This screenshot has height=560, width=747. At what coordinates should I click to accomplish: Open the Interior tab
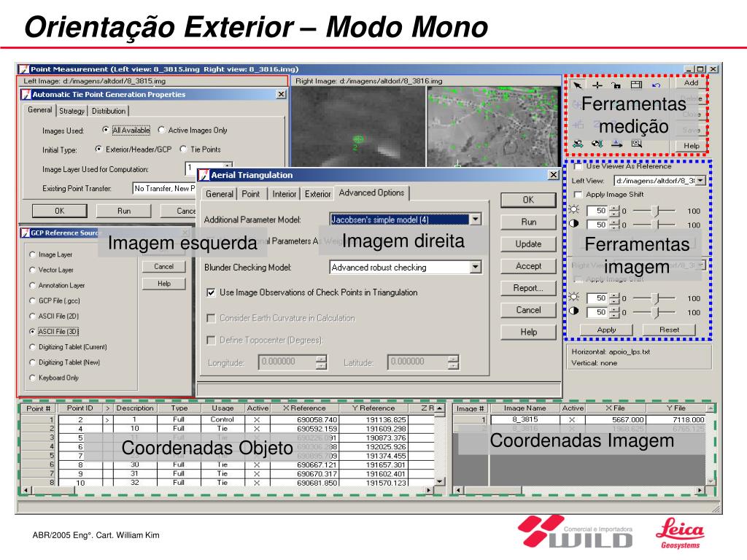click(285, 194)
